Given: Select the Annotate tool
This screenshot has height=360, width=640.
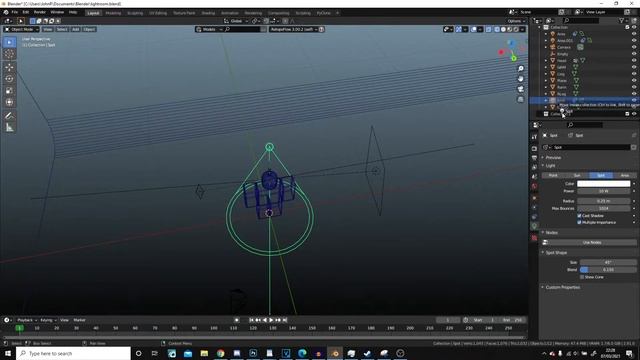Looking at the screenshot, I should pyautogui.click(x=9, y=116).
